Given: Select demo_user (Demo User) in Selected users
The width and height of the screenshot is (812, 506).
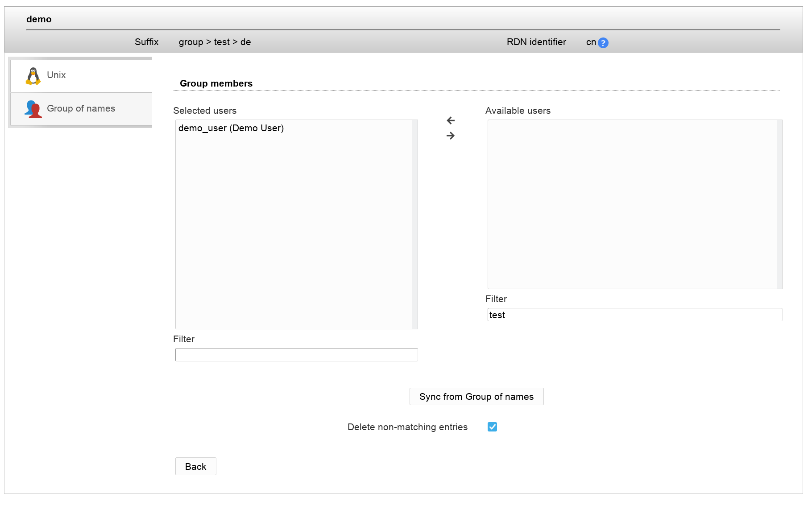Looking at the screenshot, I should 231,128.
